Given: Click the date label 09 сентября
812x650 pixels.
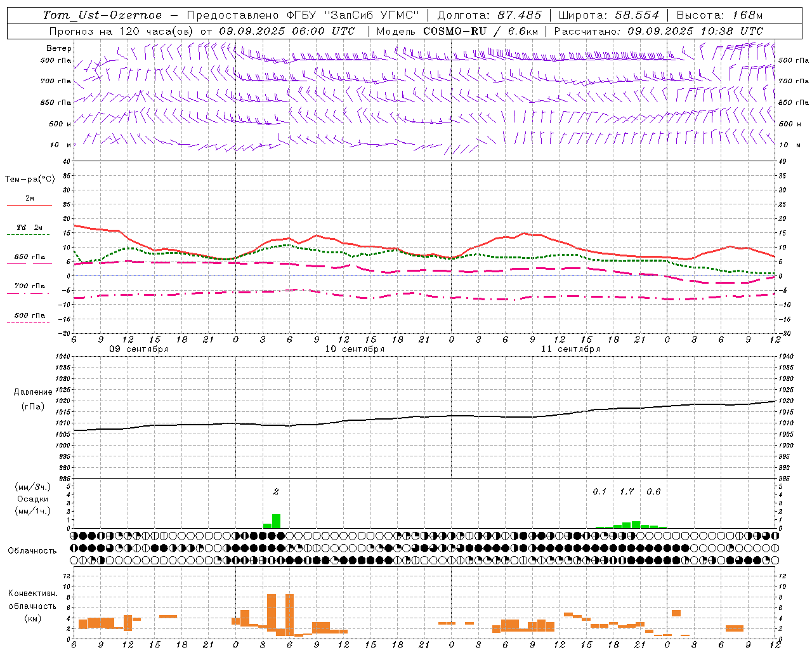Looking at the screenshot, I should [139, 349].
